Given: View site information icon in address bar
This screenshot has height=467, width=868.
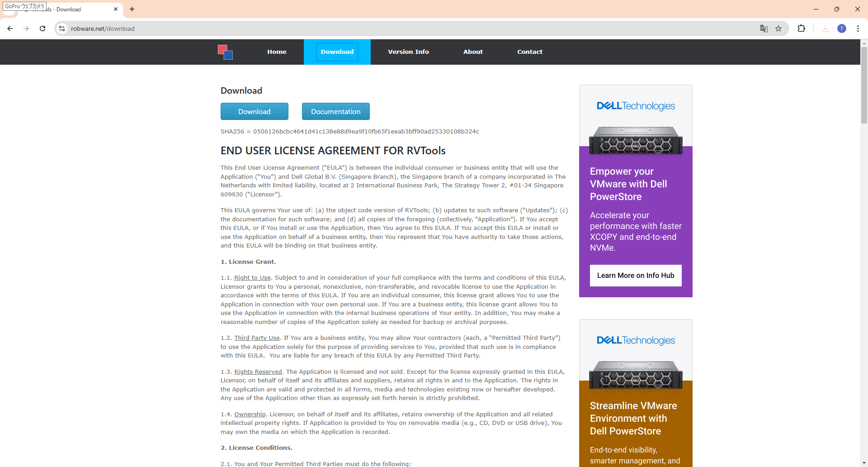Looking at the screenshot, I should coord(62,29).
